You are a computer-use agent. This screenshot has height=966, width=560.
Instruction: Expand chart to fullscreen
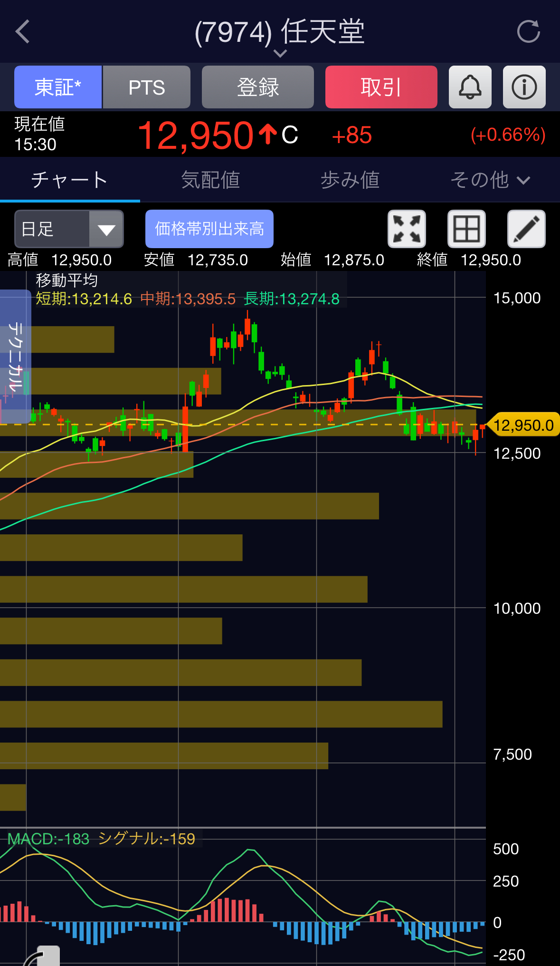click(407, 229)
